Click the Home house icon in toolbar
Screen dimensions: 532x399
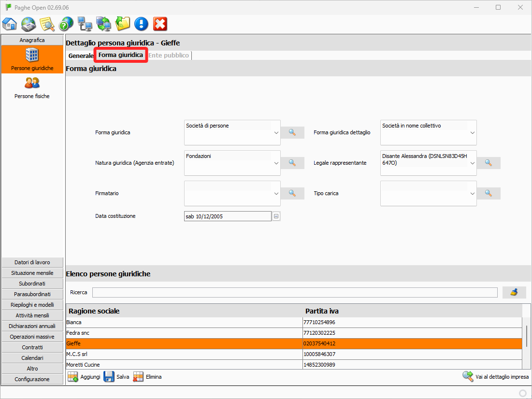pos(10,24)
